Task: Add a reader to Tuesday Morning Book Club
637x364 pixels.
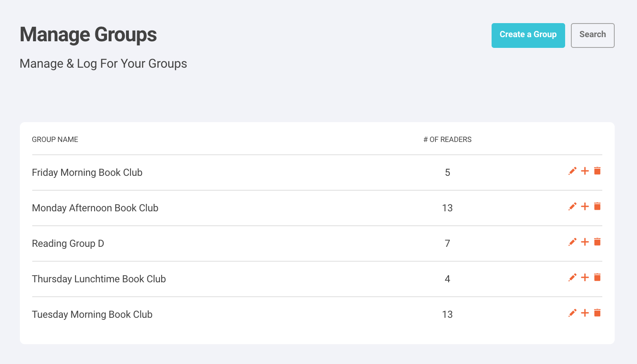Action: (x=585, y=313)
